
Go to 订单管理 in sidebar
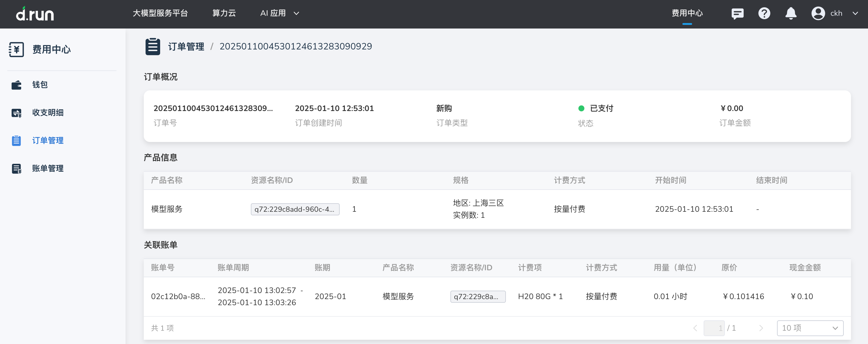coord(48,140)
